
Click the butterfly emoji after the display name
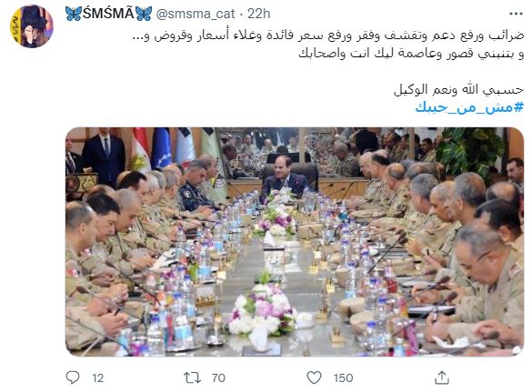(x=144, y=14)
